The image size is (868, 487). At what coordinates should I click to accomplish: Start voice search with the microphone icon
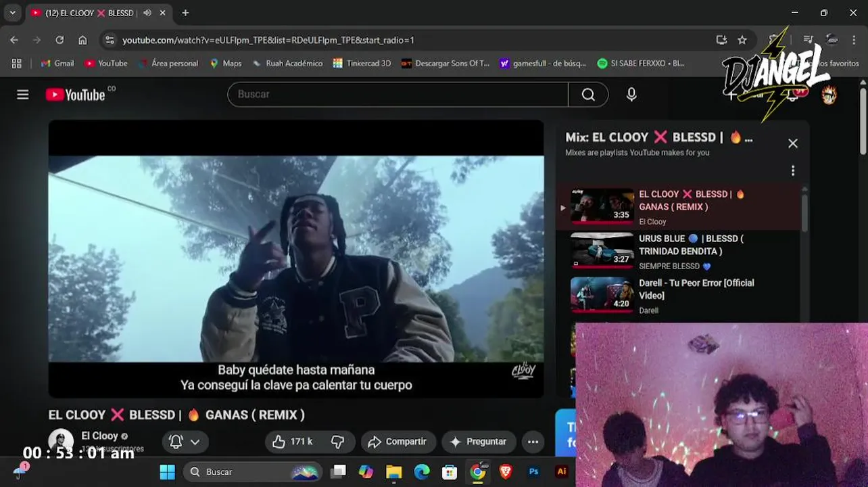631,95
